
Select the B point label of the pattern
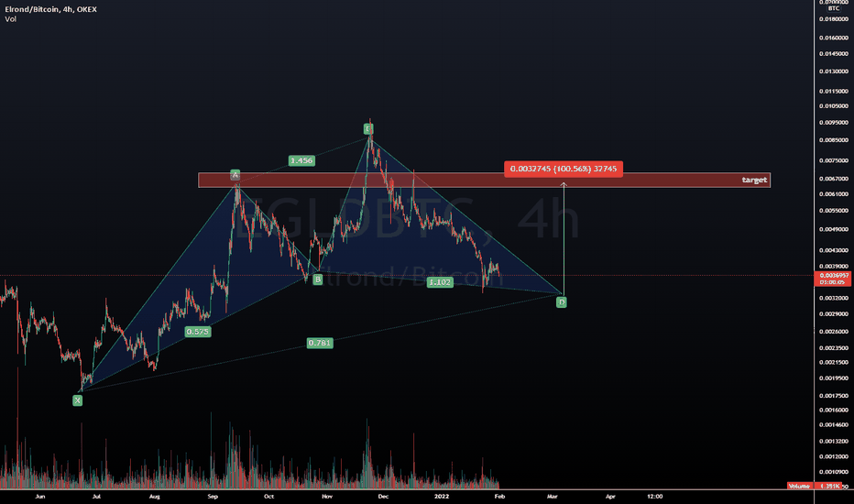318,279
